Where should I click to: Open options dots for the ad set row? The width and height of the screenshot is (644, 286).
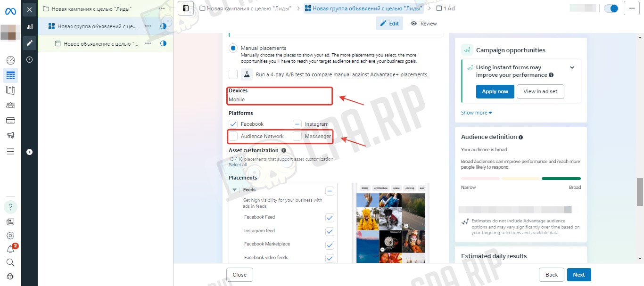pos(148,26)
